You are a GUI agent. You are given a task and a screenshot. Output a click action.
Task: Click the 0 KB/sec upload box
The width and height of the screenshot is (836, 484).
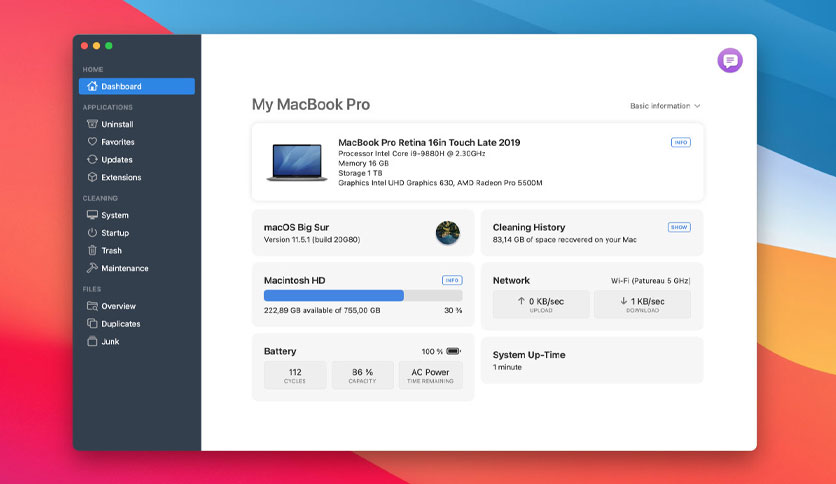click(x=541, y=304)
